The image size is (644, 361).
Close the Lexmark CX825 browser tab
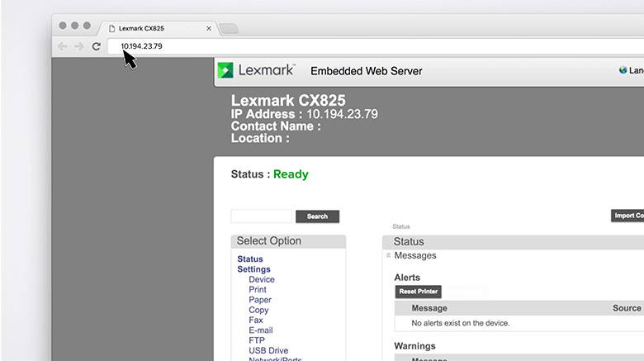coord(209,29)
